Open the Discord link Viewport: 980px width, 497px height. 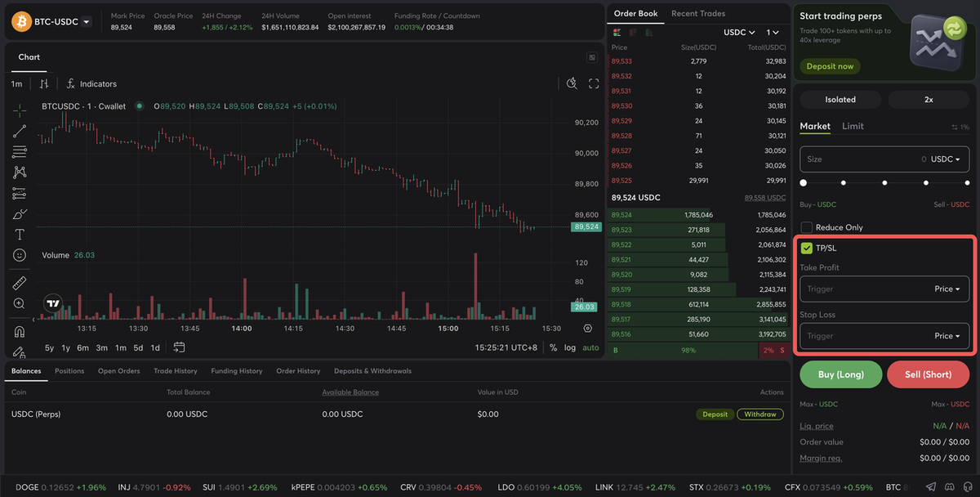coord(949,487)
